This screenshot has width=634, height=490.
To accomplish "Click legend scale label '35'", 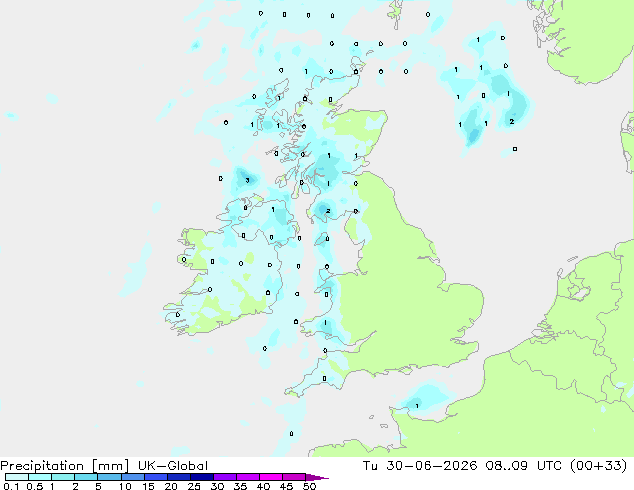I will click(x=240, y=486).
